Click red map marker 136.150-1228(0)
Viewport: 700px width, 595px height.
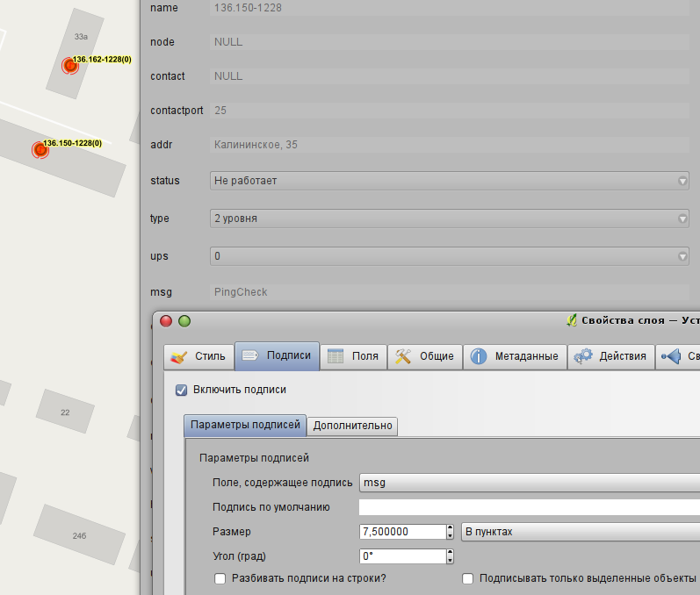click(x=40, y=149)
